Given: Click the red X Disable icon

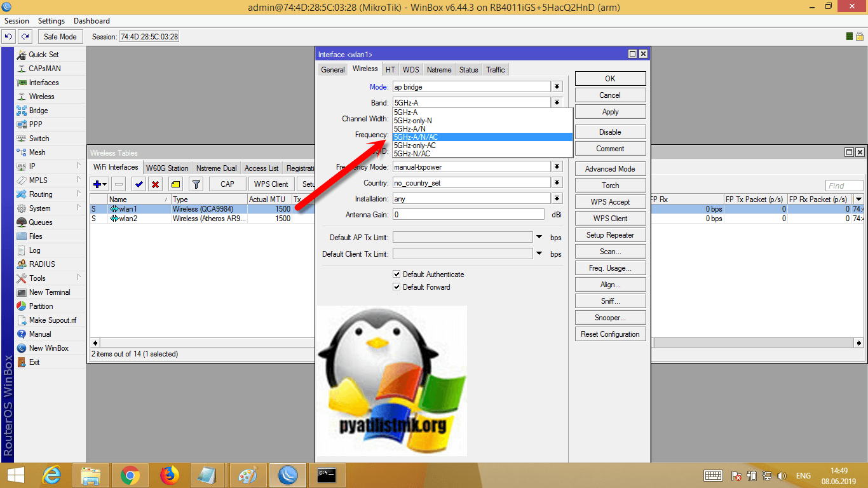Looking at the screenshot, I should coord(156,184).
